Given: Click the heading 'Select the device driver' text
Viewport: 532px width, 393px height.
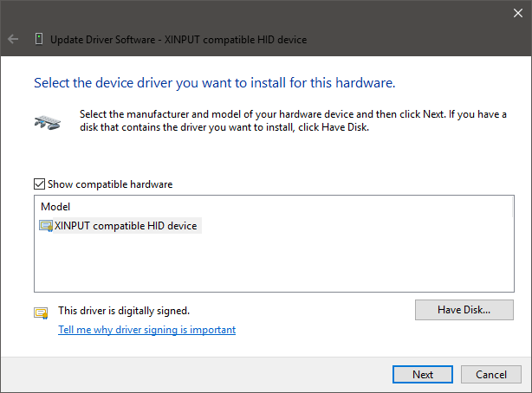Looking at the screenshot, I should [214, 83].
